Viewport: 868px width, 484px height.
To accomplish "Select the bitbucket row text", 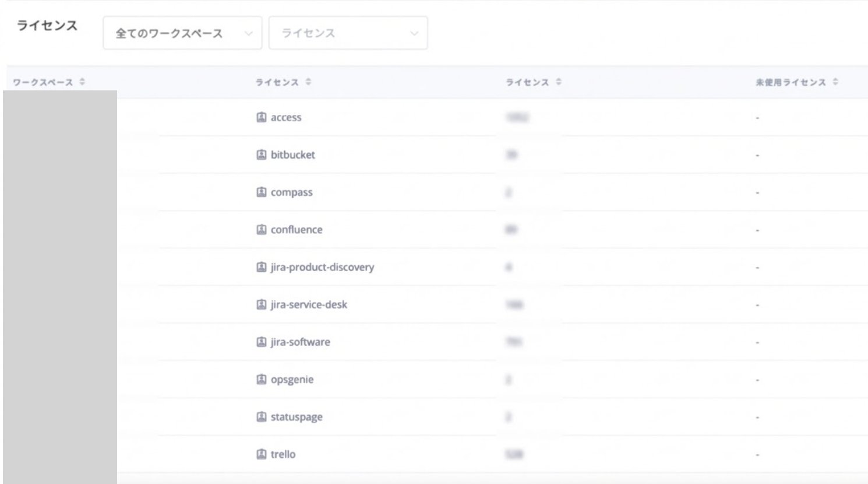I will click(292, 155).
